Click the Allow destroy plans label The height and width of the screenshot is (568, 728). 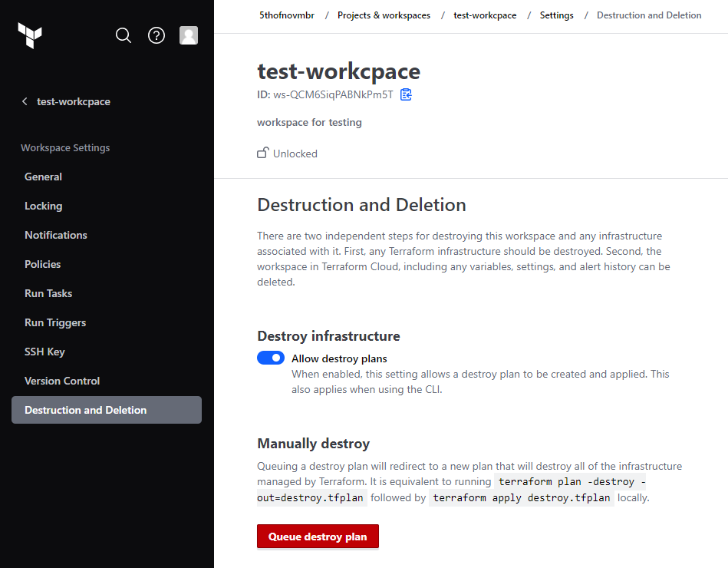point(339,358)
